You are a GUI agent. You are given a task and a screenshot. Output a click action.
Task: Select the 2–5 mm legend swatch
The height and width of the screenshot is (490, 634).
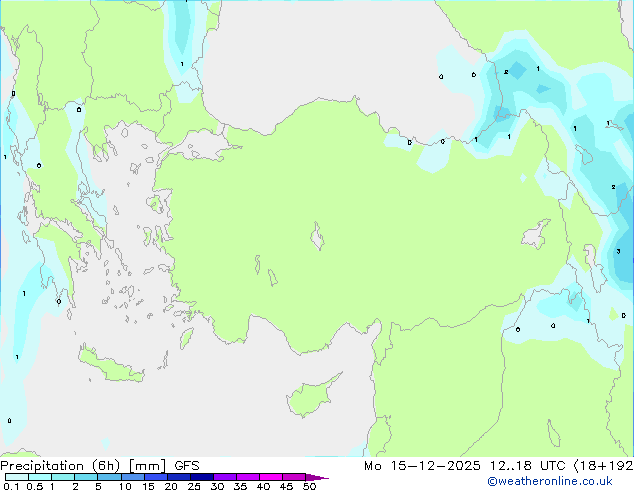click(x=86, y=477)
